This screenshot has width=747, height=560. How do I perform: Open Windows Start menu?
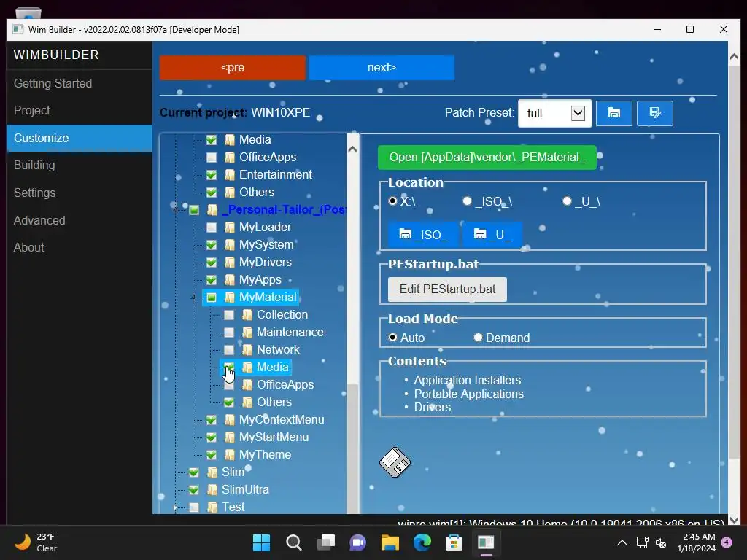click(x=262, y=542)
